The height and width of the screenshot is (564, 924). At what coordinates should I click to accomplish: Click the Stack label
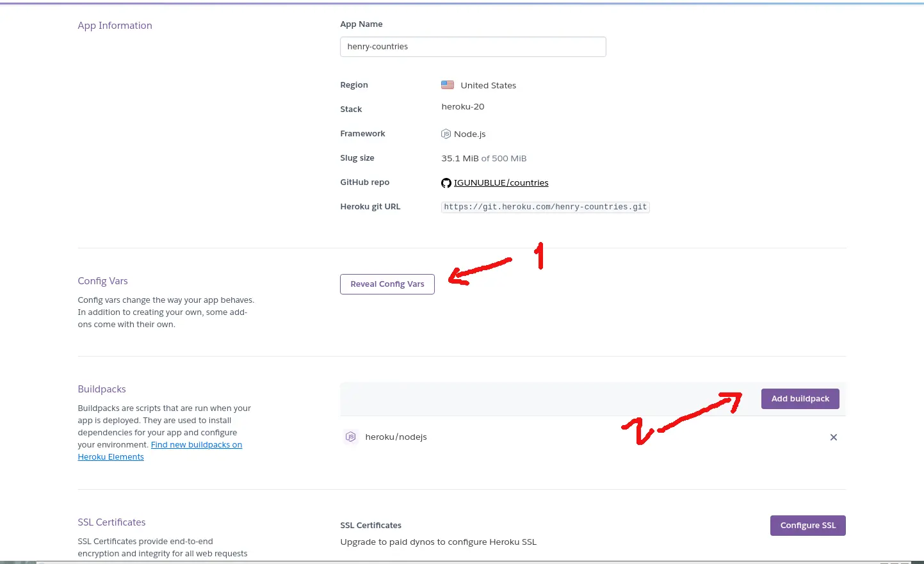pyautogui.click(x=351, y=109)
